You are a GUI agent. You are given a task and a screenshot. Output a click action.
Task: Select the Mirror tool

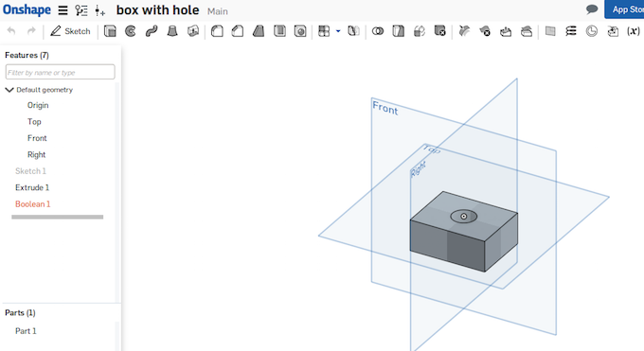pyautogui.click(x=353, y=31)
